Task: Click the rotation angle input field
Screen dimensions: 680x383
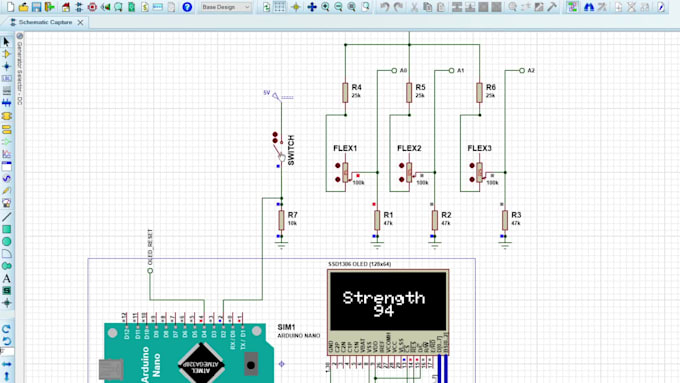Action: pyautogui.click(x=7, y=352)
